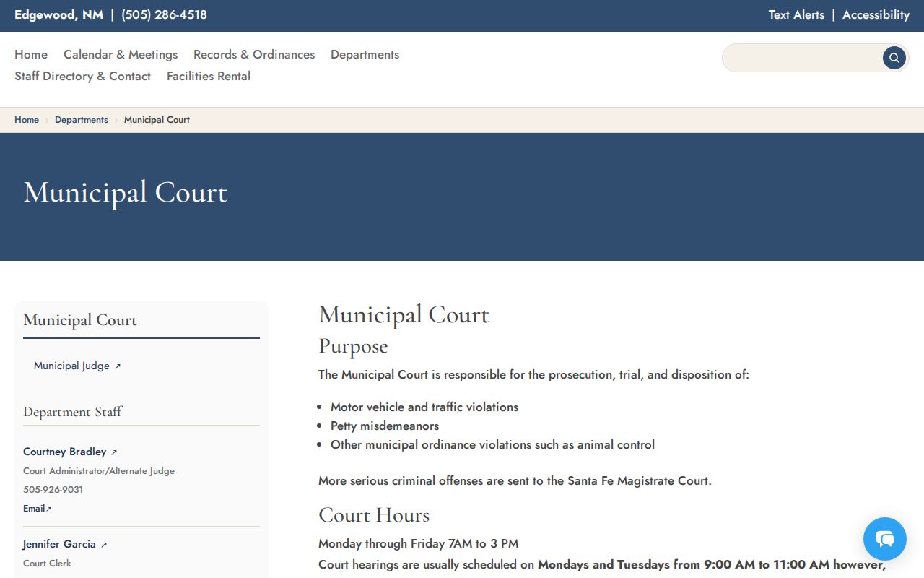Open Records & Ordinances menu
The width and height of the screenshot is (924, 578).
point(254,54)
